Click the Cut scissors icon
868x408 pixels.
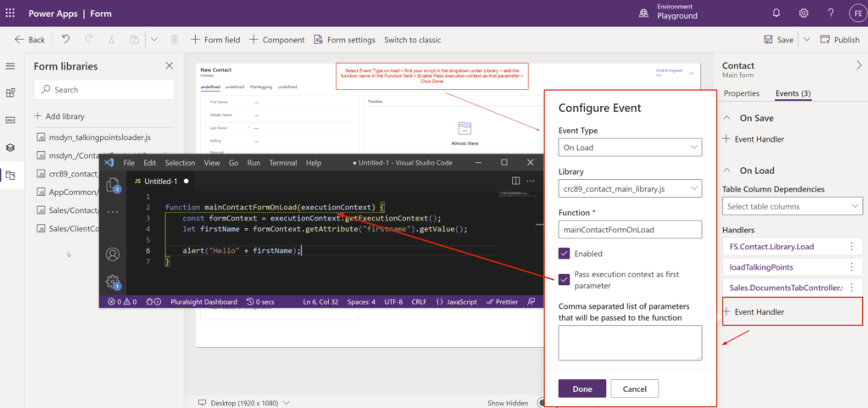[x=111, y=39]
